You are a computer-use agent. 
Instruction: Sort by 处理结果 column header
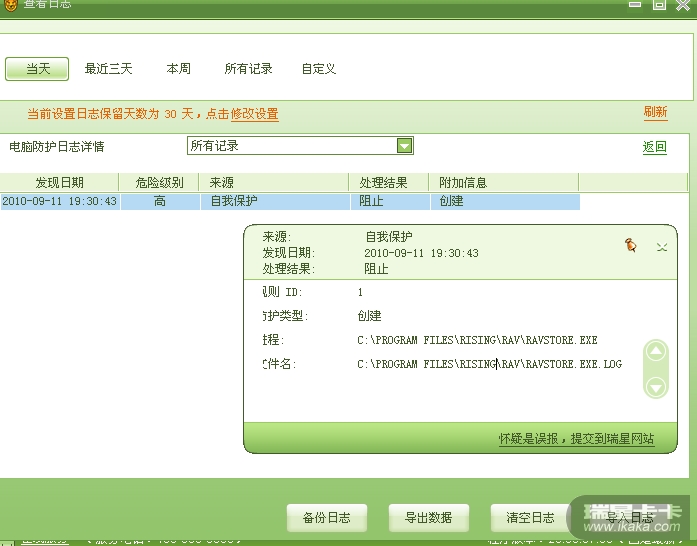(x=389, y=182)
